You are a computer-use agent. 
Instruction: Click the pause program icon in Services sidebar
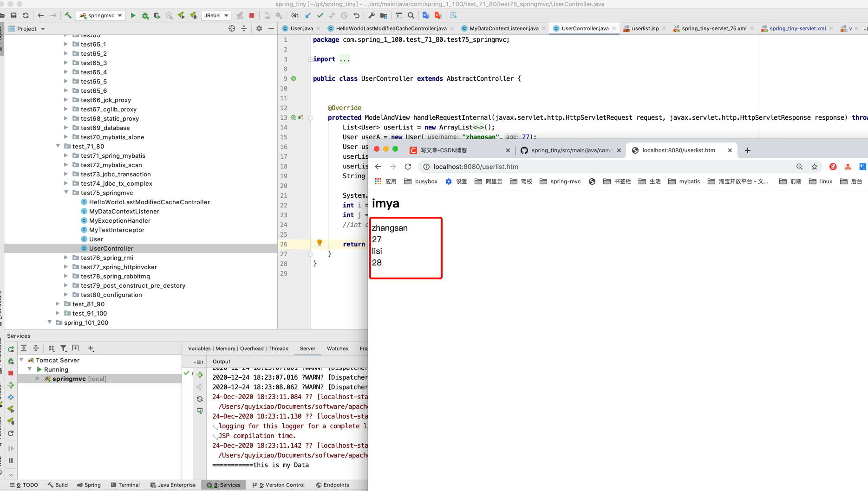(x=11, y=460)
